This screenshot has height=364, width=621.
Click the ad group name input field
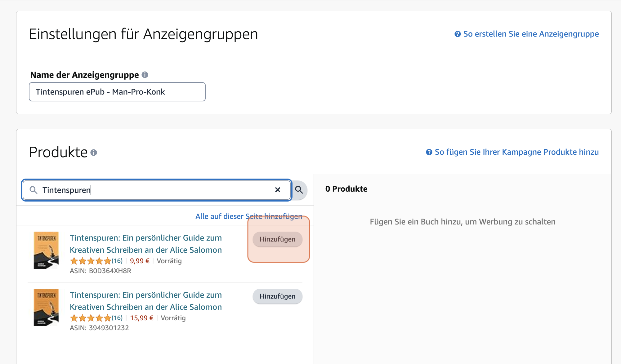(117, 91)
